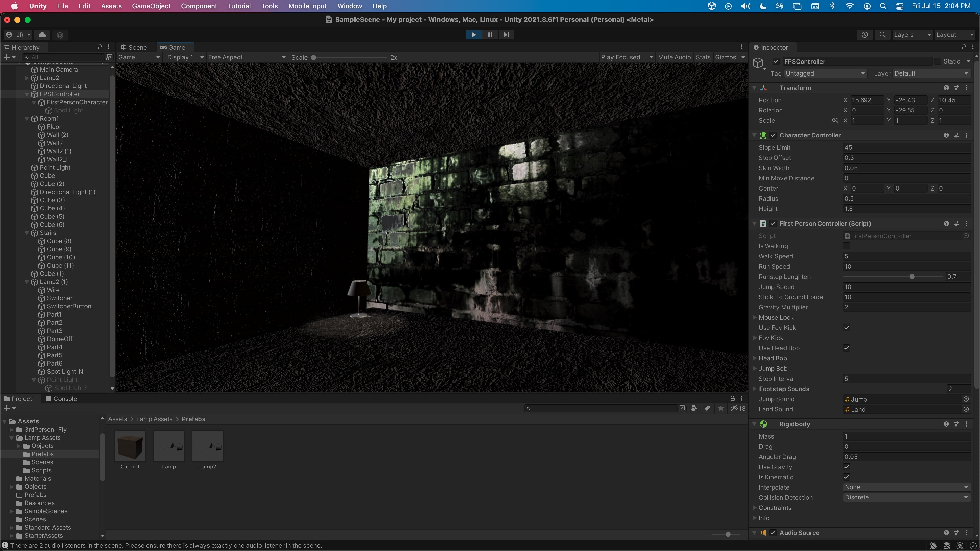The image size is (980, 551).
Task: Click the Stats button in Game view
Action: (703, 57)
